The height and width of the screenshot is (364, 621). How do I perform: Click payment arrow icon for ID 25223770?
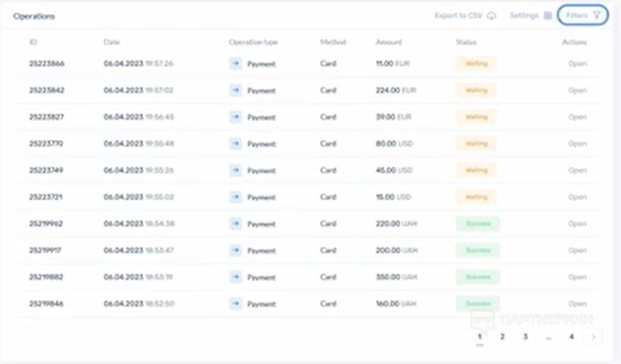(236, 144)
